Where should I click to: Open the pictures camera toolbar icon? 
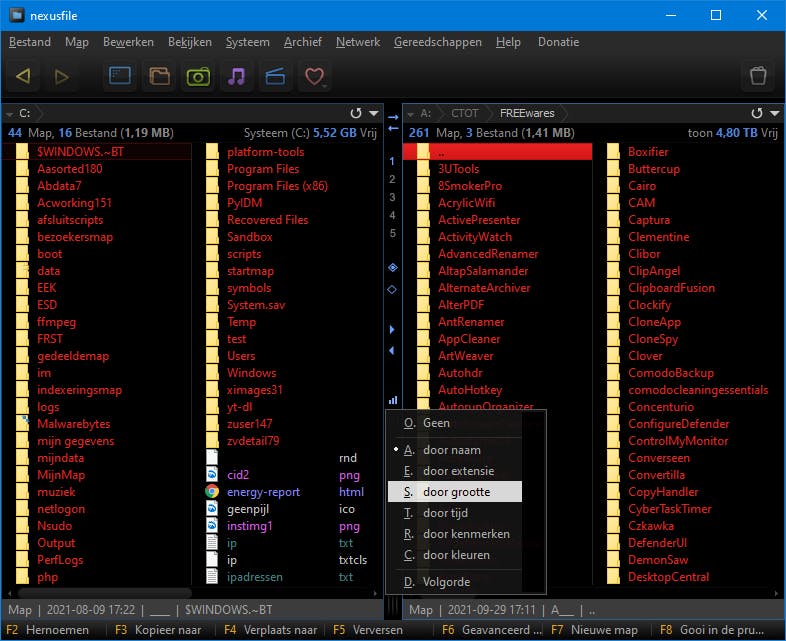coord(199,76)
